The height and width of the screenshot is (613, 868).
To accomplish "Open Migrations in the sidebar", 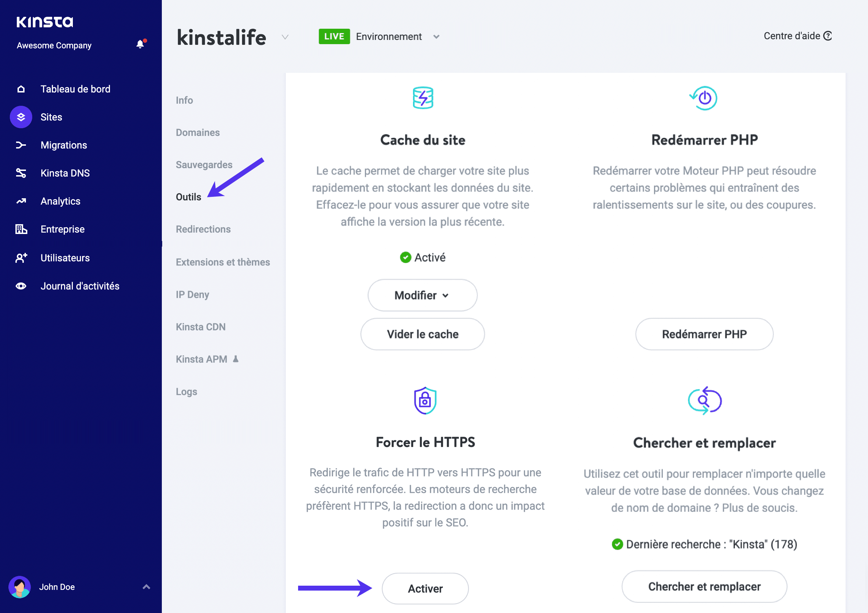I will click(63, 145).
